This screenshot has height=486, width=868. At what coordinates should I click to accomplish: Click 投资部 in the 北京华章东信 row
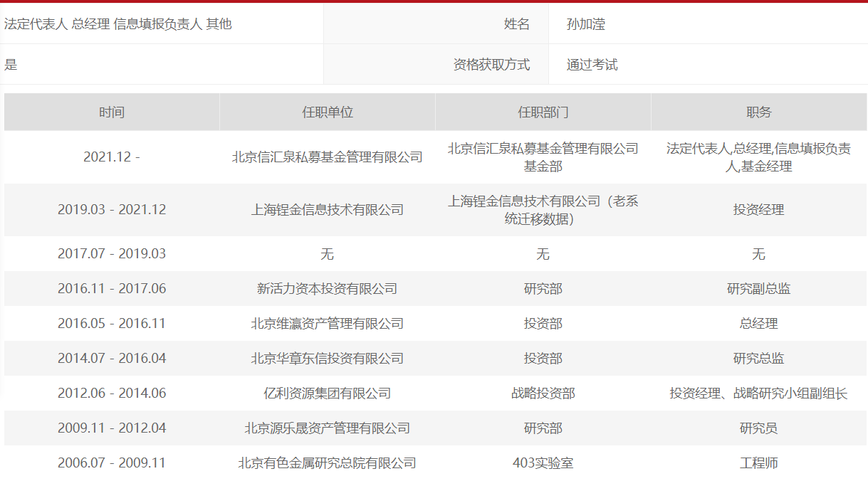(543, 359)
